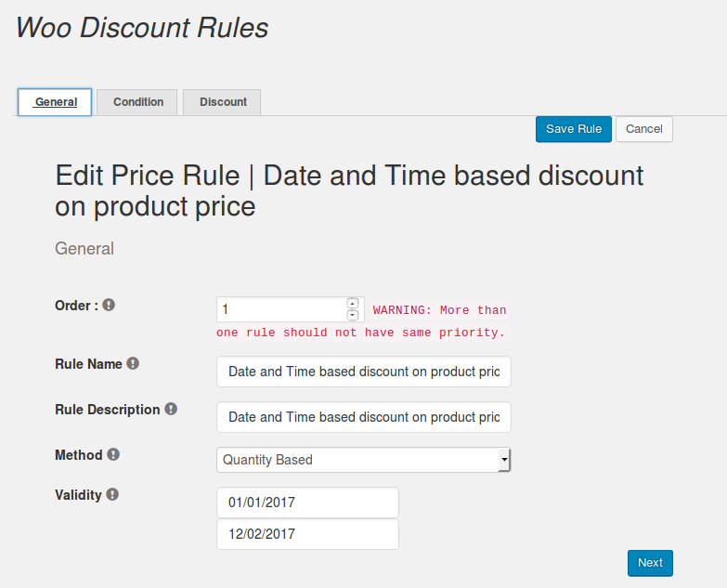The width and height of the screenshot is (727, 588).
Task: Click the Next button
Action: [650, 563]
